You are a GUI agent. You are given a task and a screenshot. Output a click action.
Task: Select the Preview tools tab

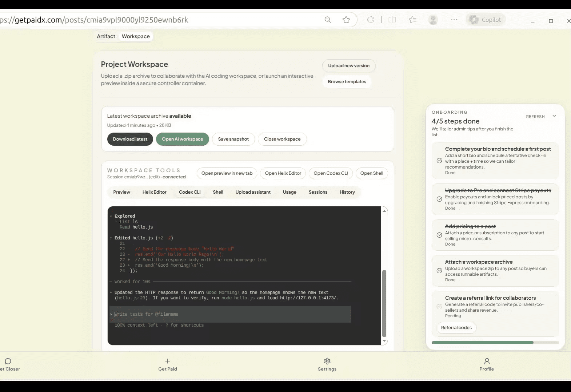[121, 192]
